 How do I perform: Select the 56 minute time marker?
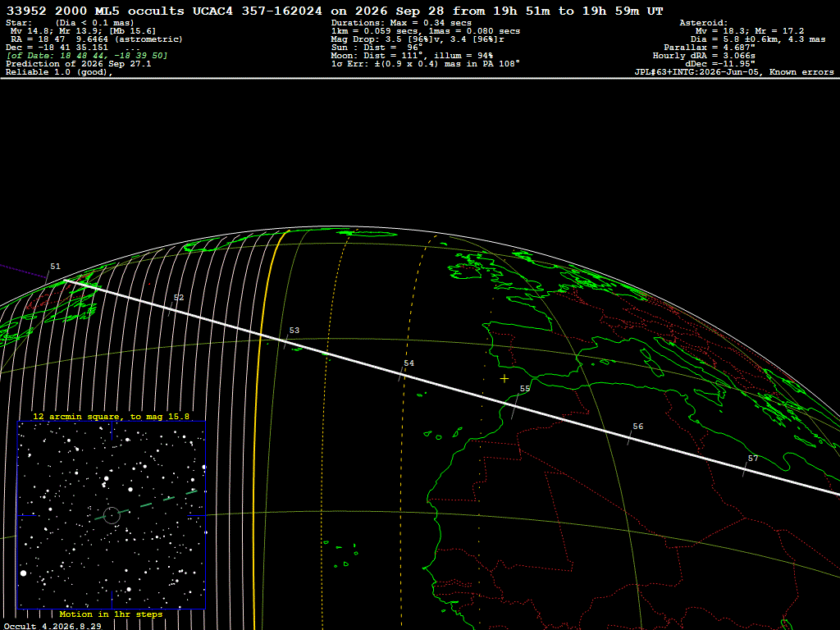coord(637,427)
